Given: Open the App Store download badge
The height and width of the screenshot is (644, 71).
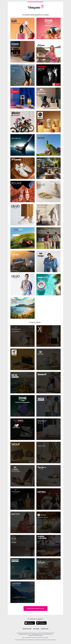Looking at the screenshot, I should [30, 623].
